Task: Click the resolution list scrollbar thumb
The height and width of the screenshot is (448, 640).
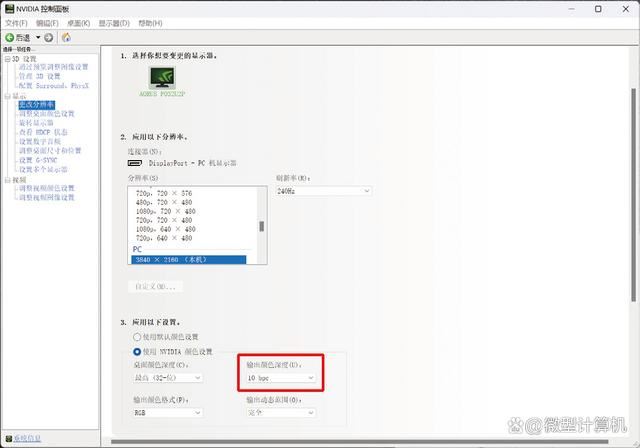Action: point(262,226)
